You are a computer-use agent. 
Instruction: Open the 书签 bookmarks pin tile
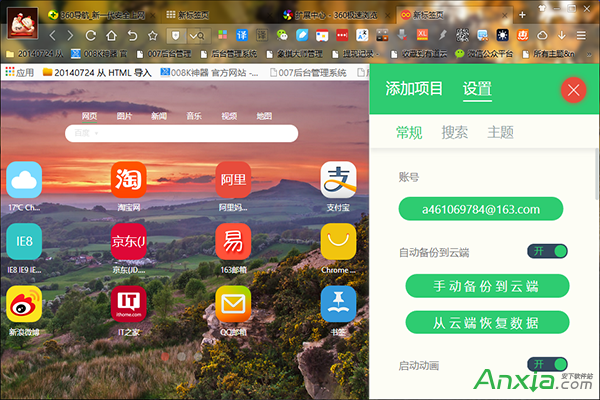338,304
